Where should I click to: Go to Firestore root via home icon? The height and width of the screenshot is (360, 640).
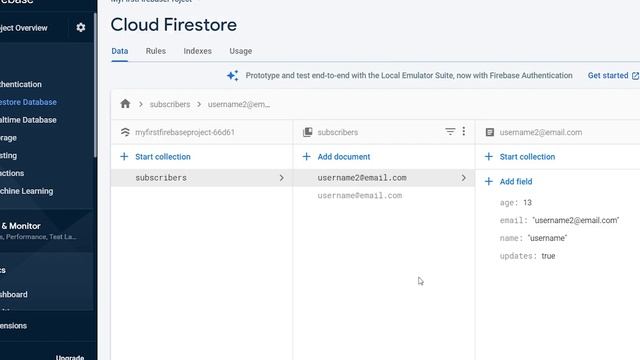point(125,104)
